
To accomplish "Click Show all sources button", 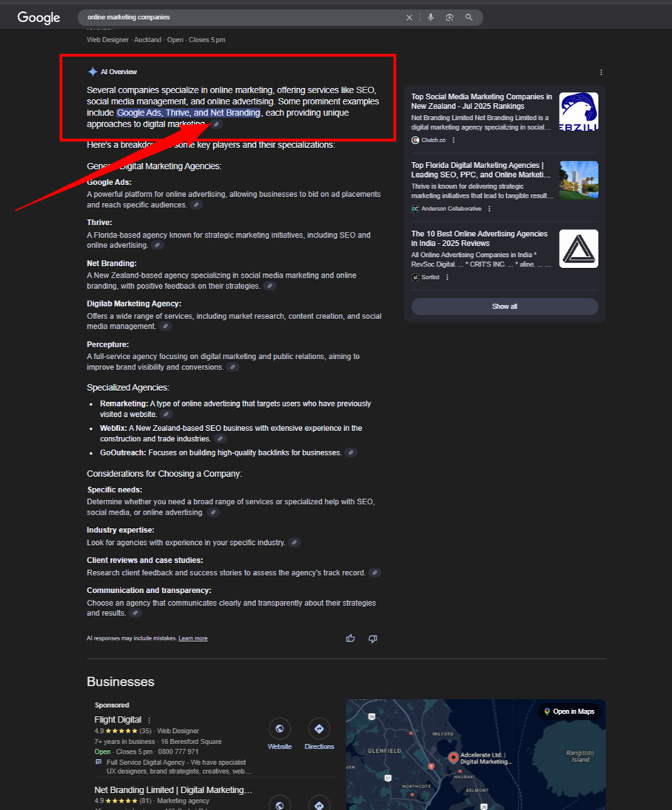I will [505, 307].
